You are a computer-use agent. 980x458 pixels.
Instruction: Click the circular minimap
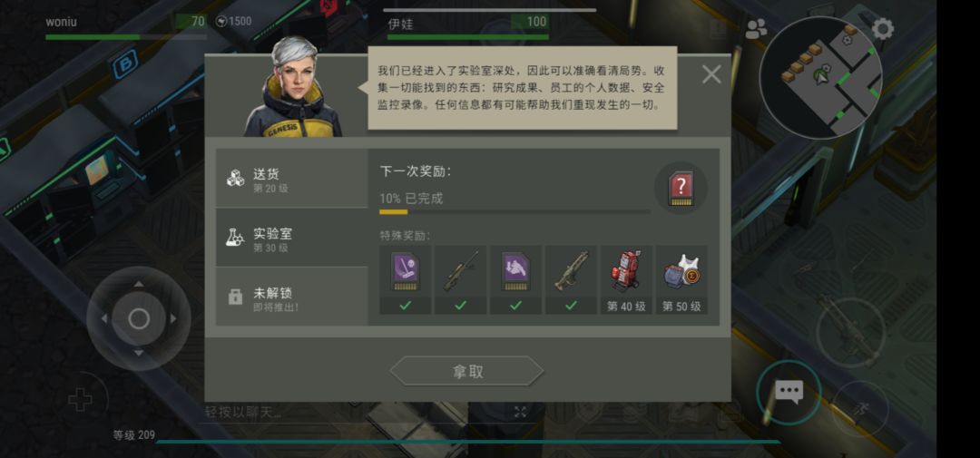pos(820,77)
